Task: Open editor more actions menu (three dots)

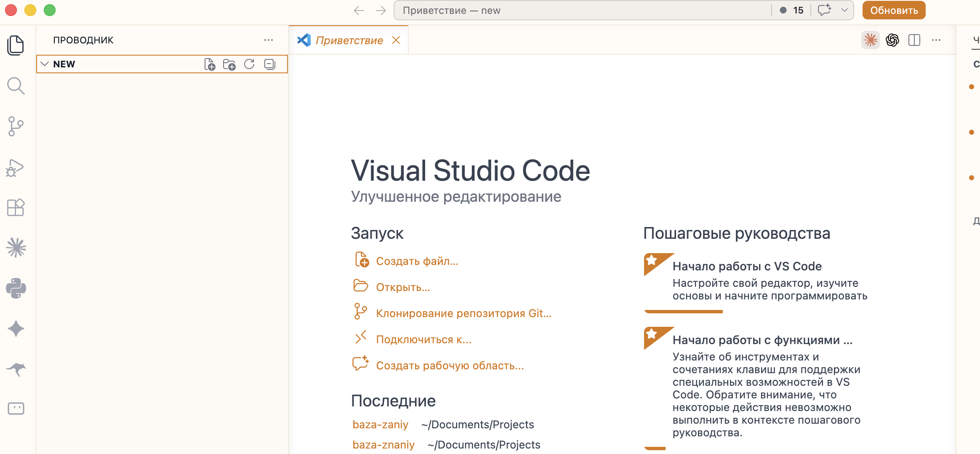Action: tap(936, 40)
